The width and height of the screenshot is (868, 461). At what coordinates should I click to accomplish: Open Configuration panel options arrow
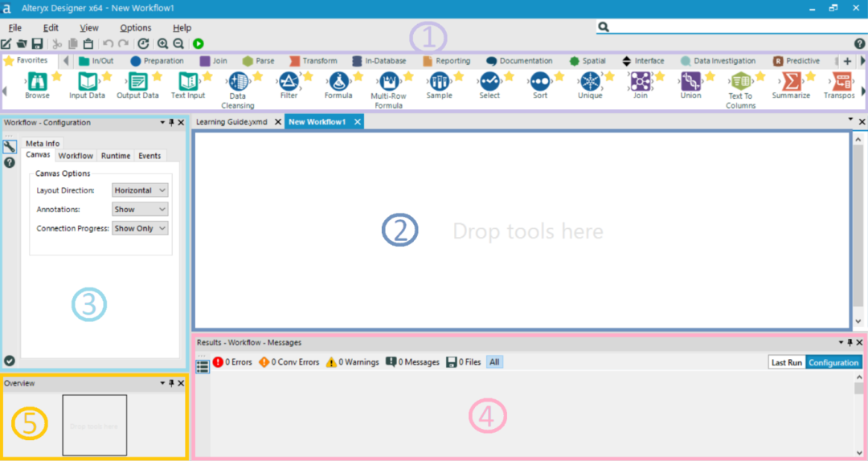(x=162, y=122)
